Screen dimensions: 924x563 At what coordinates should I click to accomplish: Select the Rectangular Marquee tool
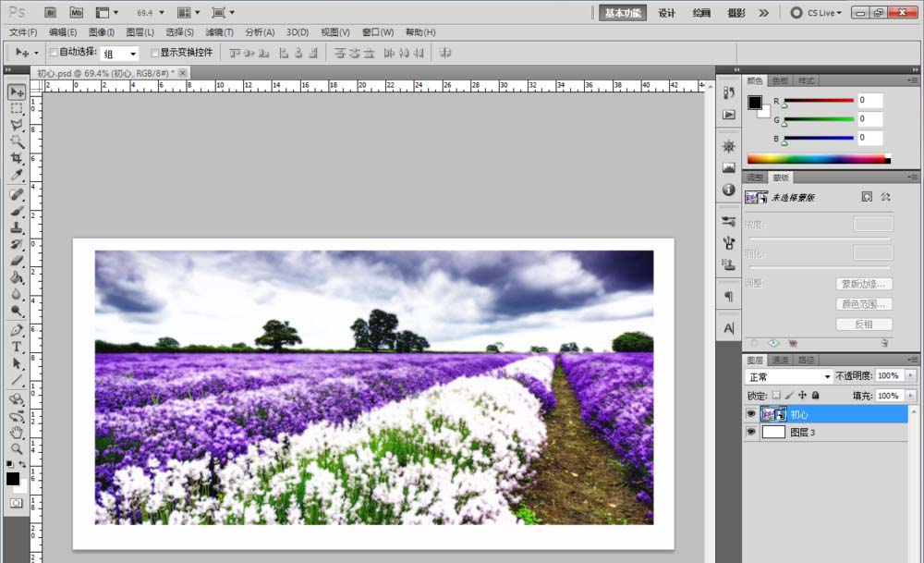click(17, 108)
